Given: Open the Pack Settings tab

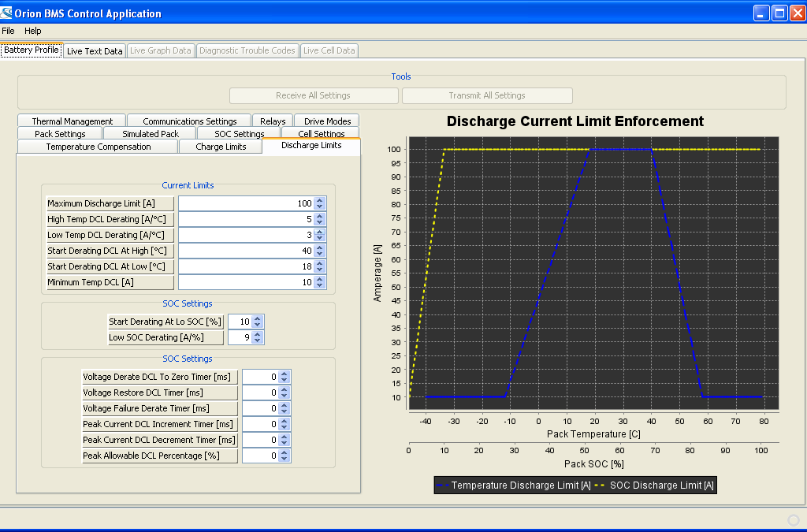Looking at the screenshot, I should click(x=60, y=134).
